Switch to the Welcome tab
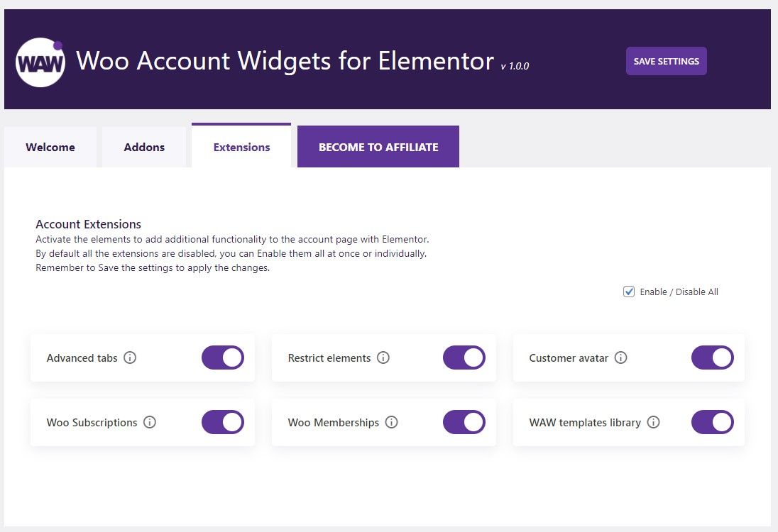The image size is (778, 532). point(50,148)
